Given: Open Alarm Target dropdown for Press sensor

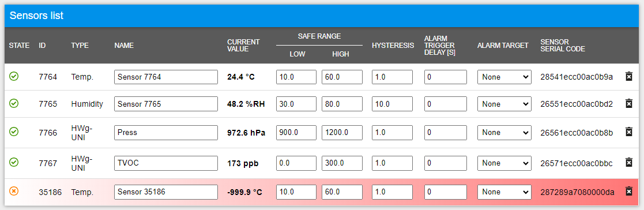Looking at the screenshot, I should [x=504, y=133].
